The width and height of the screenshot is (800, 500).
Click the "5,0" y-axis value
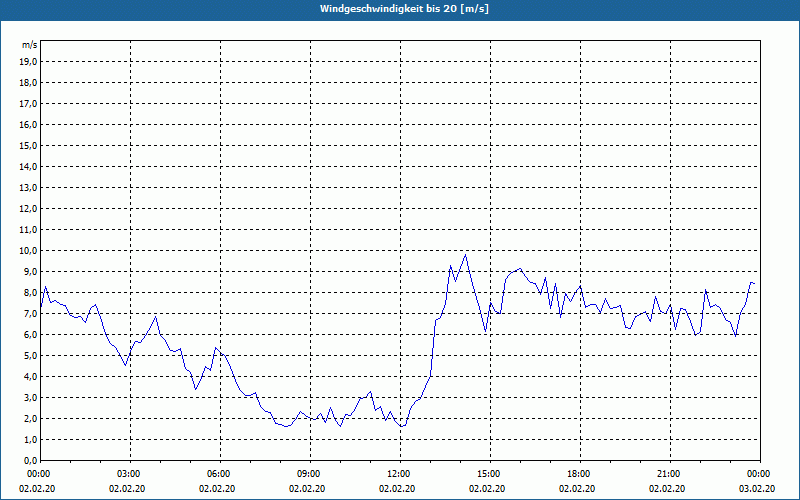coord(31,356)
